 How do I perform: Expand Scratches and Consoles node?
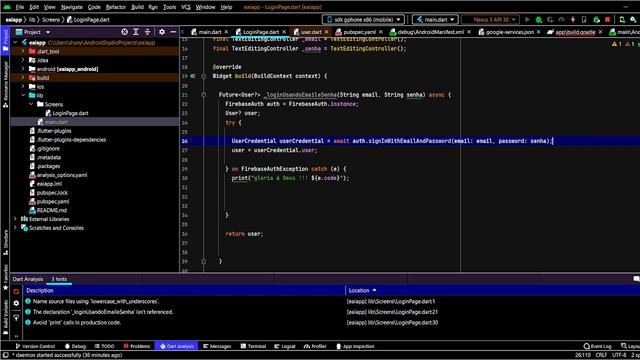coord(16,228)
